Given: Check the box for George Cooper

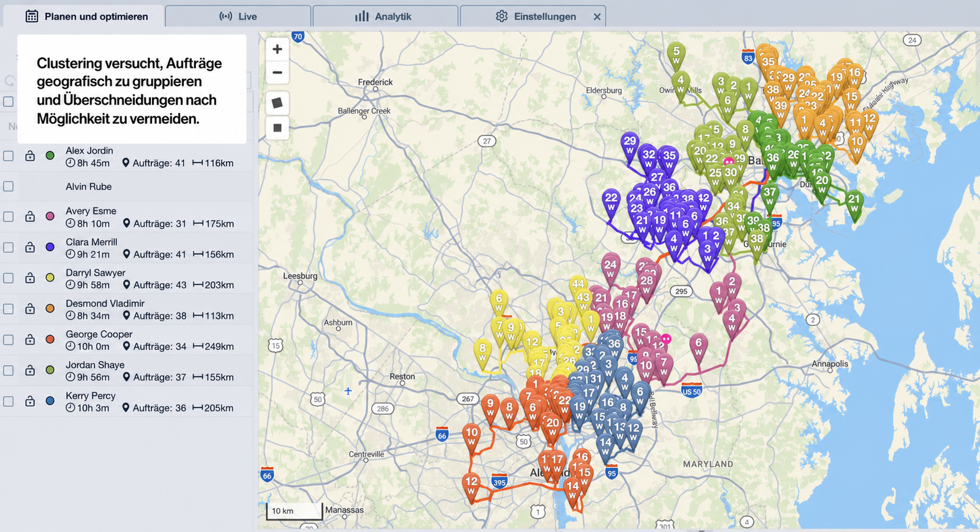Looking at the screenshot, I should (8, 340).
